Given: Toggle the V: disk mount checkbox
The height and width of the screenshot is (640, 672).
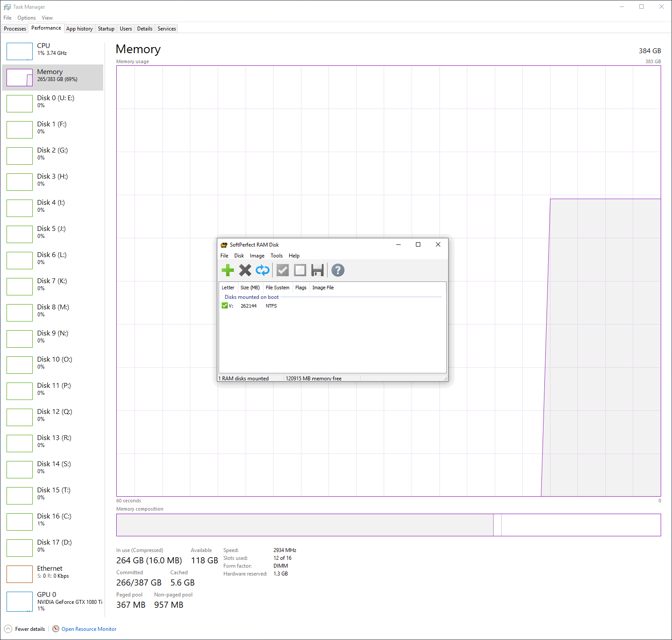Looking at the screenshot, I should tap(225, 305).
